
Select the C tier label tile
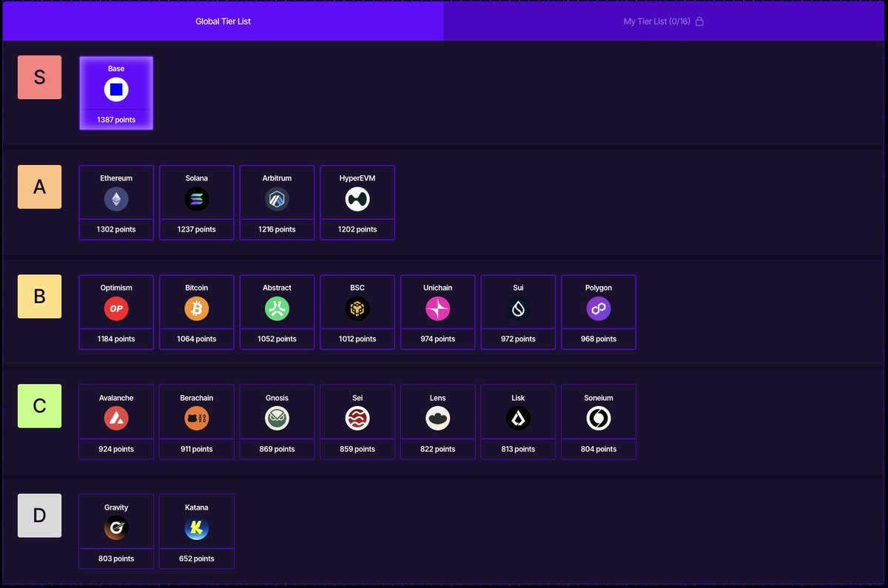click(x=40, y=406)
